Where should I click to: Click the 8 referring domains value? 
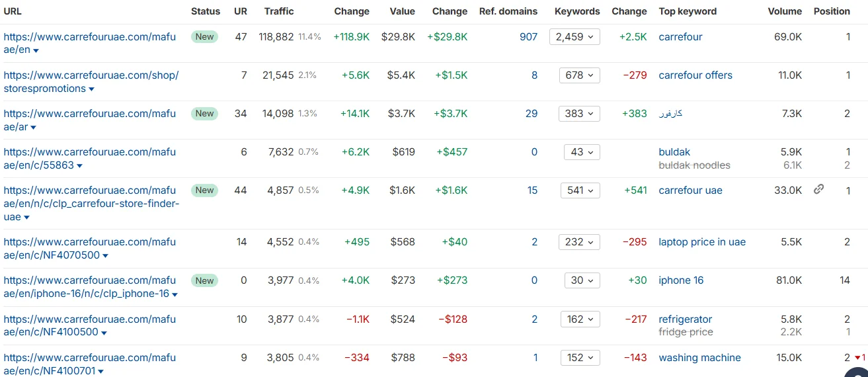(535, 75)
